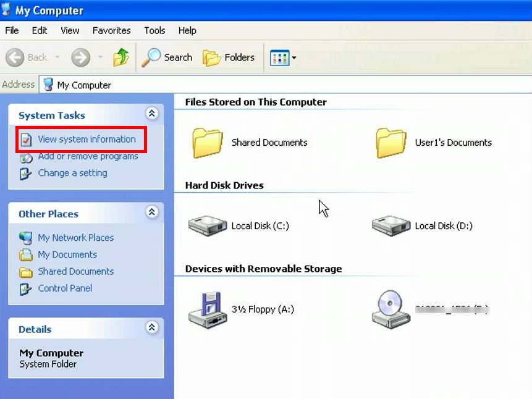This screenshot has width=532, height=399.
Task: Click the User1's Documents label
Action: [454, 143]
